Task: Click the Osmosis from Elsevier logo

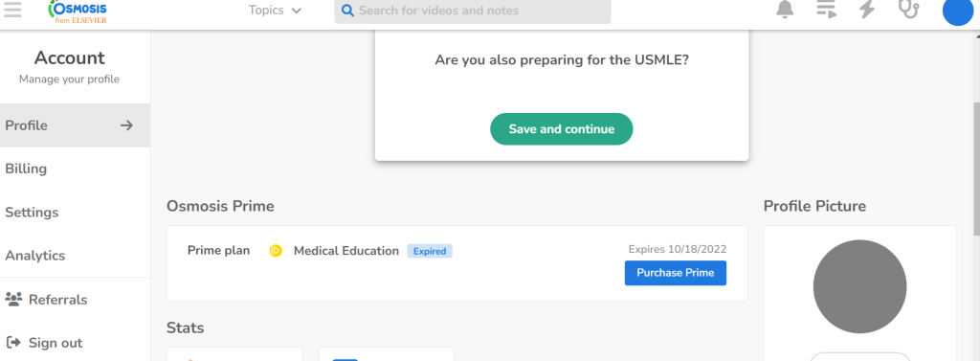Action: (78, 11)
